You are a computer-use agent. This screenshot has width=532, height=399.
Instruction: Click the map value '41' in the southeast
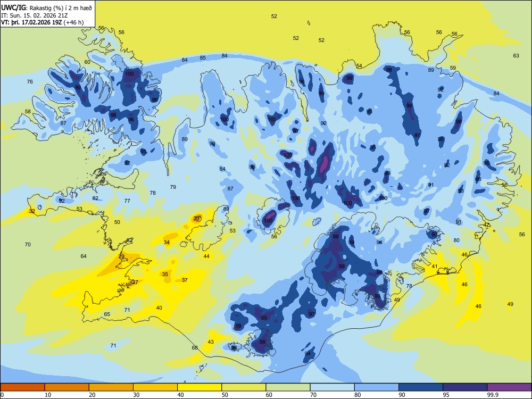click(x=435, y=267)
